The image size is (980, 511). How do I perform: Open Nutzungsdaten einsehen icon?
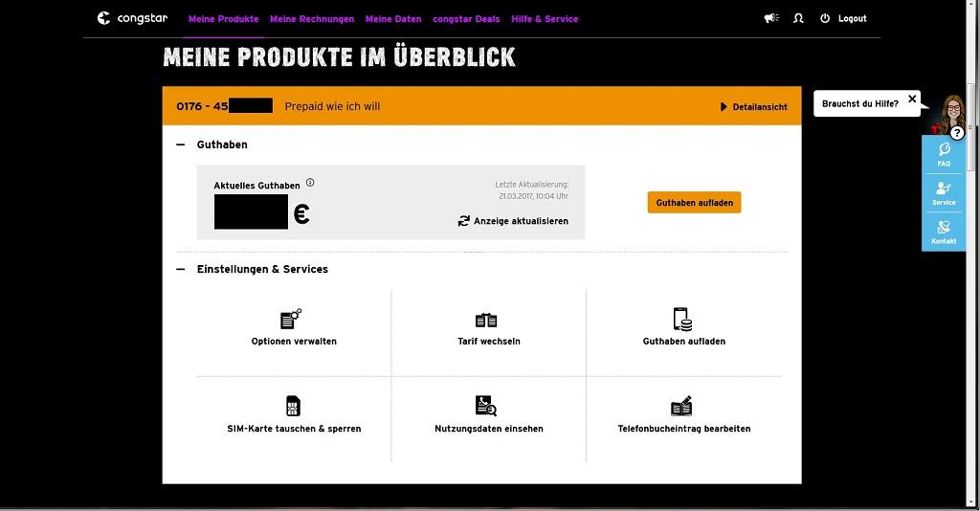point(486,406)
